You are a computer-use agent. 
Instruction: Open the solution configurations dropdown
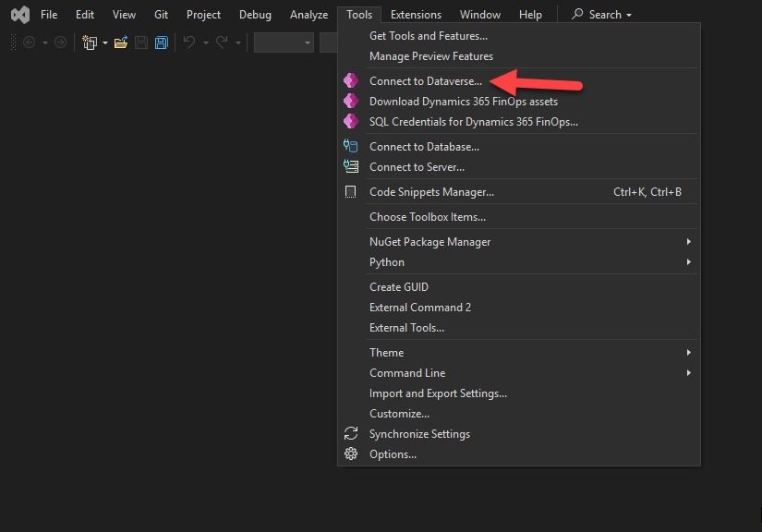[284, 42]
